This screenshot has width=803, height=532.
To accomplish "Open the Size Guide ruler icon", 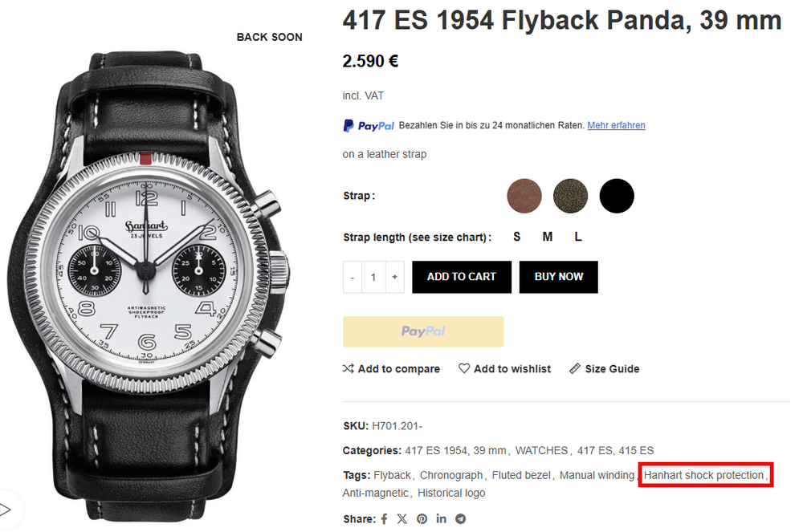I will pyautogui.click(x=575, y=368).
